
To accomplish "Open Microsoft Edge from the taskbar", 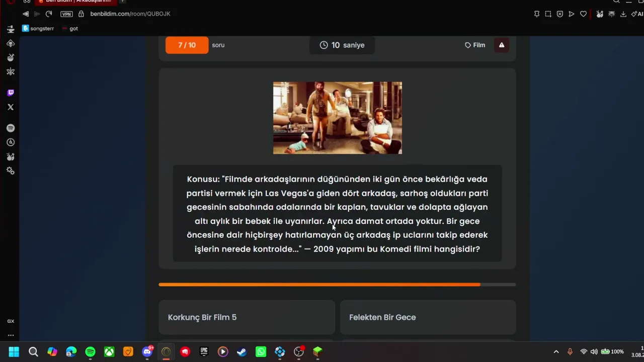I will pyautogui.click(x=71, y=352).
